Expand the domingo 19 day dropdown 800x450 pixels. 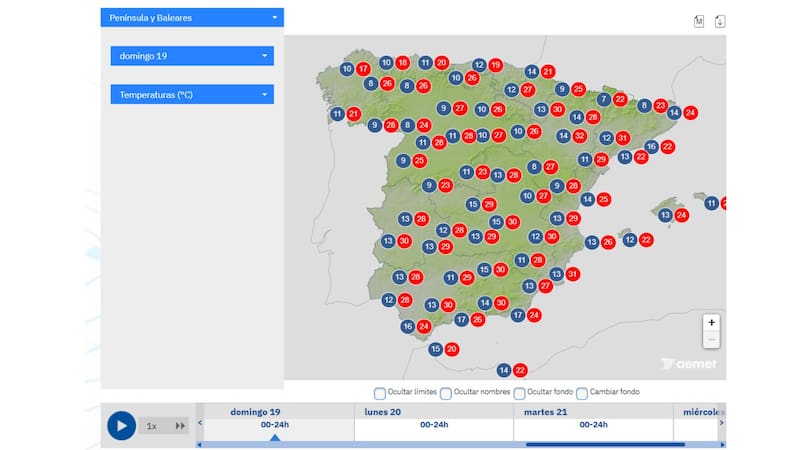click(192, 56)
